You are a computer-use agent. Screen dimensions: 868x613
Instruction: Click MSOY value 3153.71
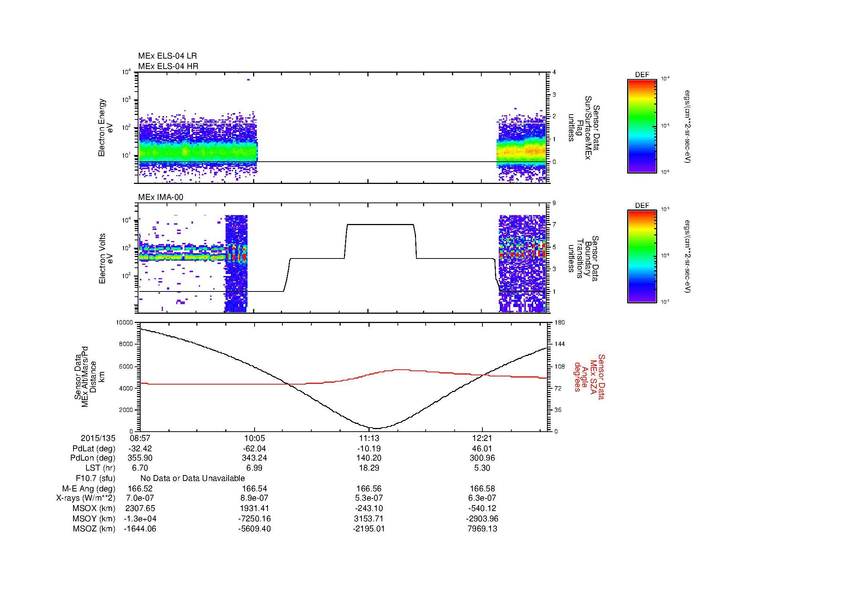[369, 519]
